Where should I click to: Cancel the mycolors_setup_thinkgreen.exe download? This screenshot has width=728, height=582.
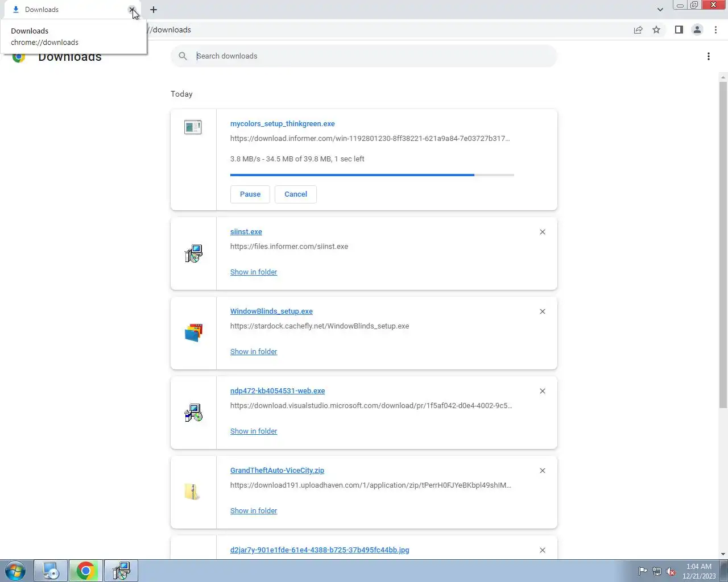coord(296,194)
